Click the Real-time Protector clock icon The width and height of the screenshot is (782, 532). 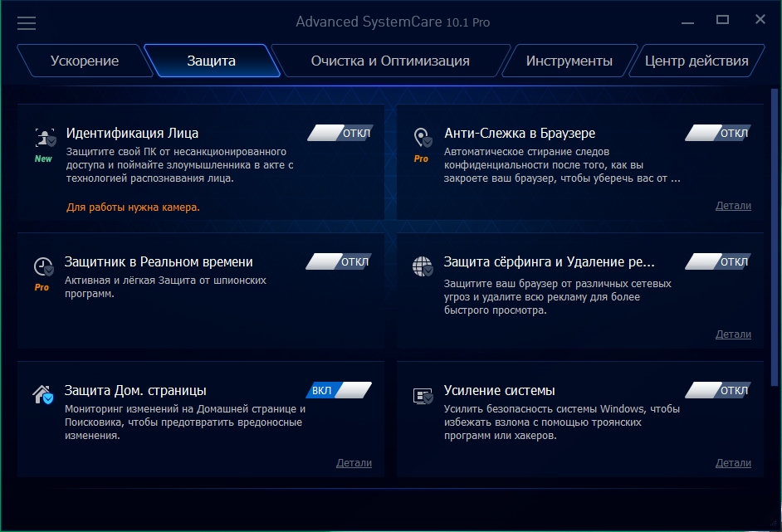[x=44, y=266]
